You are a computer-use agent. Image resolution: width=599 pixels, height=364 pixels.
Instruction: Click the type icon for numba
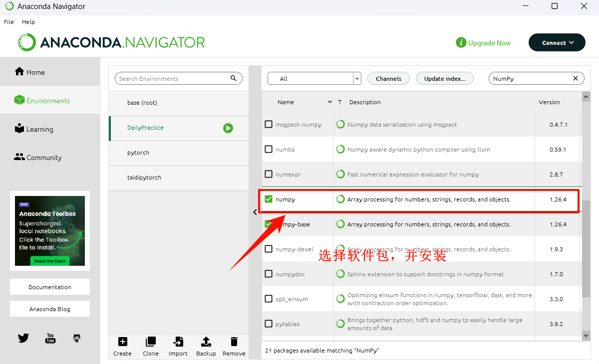(340, 150)
